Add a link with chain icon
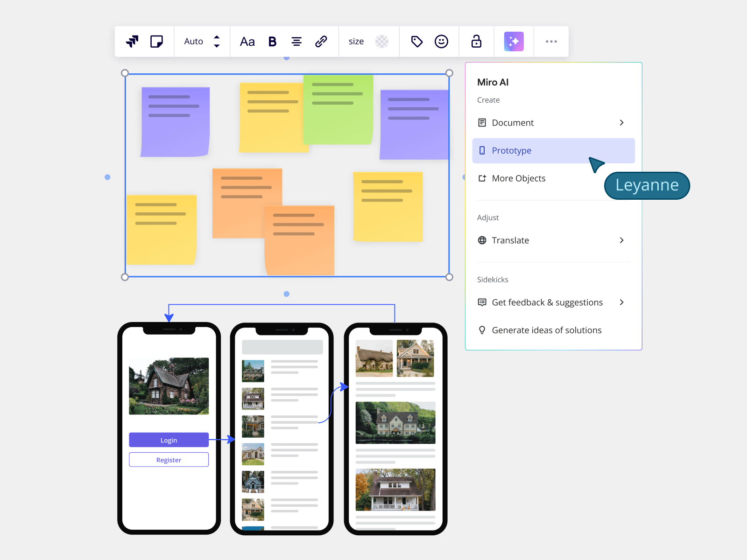 pyautogui.click(x=321, y=42)
